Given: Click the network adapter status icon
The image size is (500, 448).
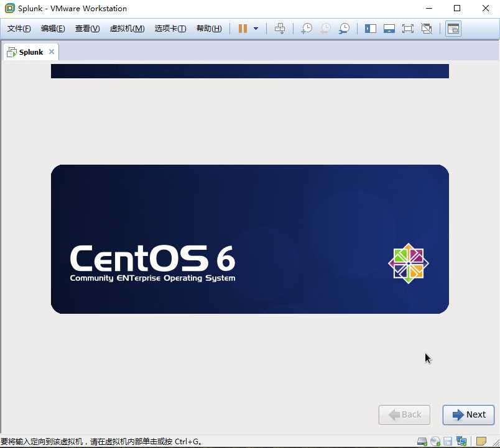Looking at the screenshot, I should pos(461,441).
